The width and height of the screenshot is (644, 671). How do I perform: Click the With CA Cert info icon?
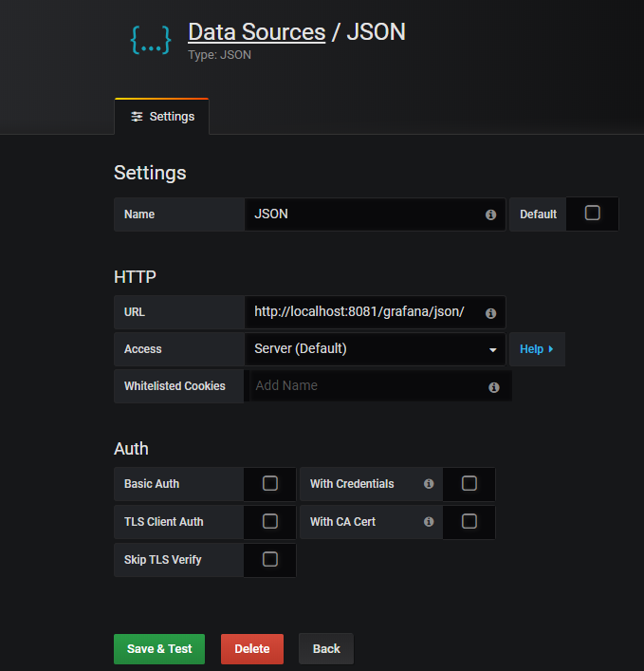click(x=429, y=522)
